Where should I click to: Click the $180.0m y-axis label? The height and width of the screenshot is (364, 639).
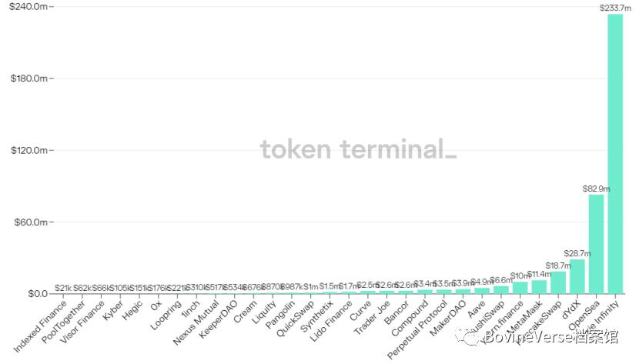tap(25, 78)
